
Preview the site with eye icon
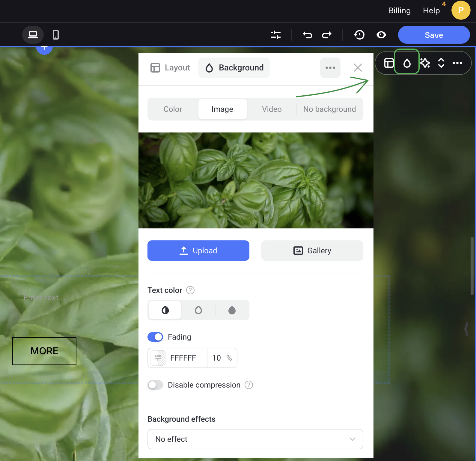pos(381,35)
